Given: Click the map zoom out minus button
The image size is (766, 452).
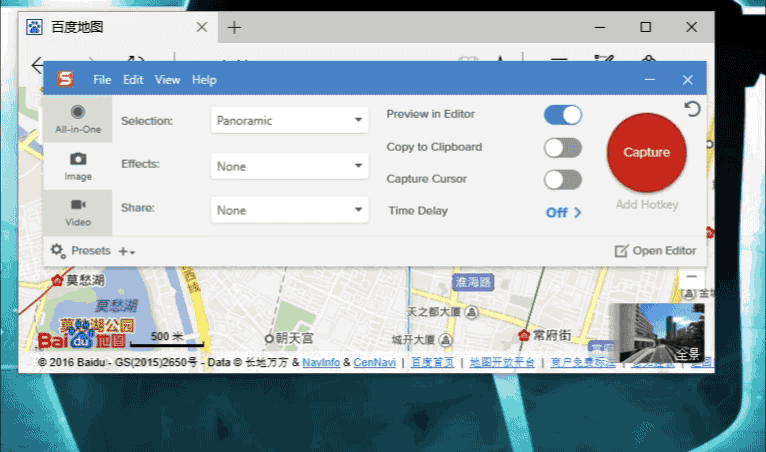Looking at the screenshot, I should [691, 277].
